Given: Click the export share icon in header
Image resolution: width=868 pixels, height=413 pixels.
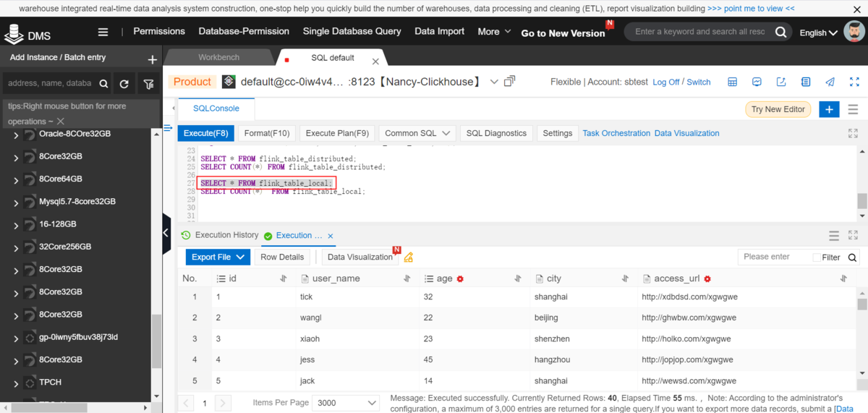Looking at the screenshot, I should tap(781, 82).
